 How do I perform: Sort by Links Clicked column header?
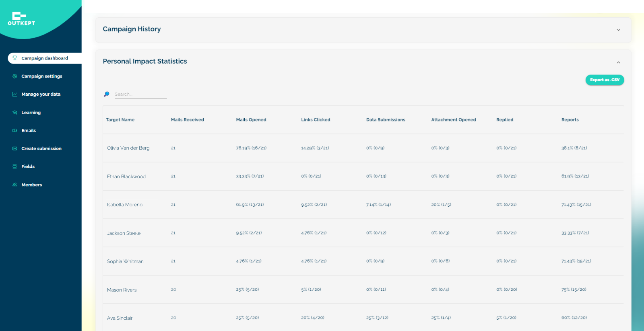pyautogui.click(x=316, y=120)
